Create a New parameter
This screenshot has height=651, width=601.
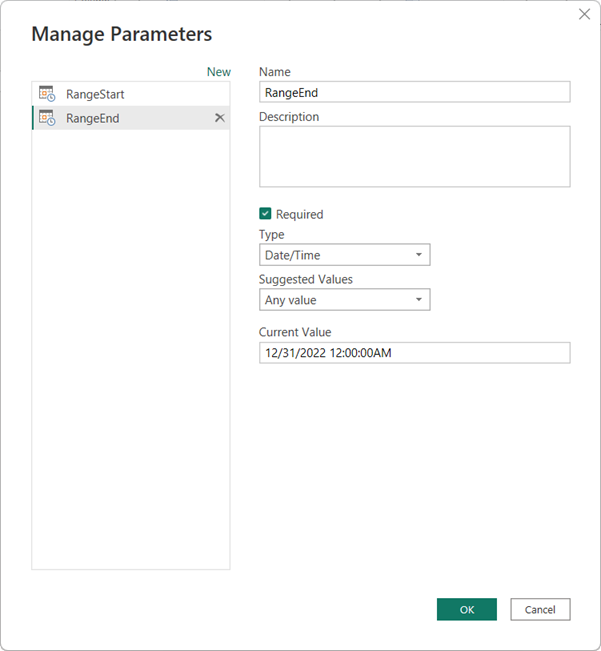(219, 72)
